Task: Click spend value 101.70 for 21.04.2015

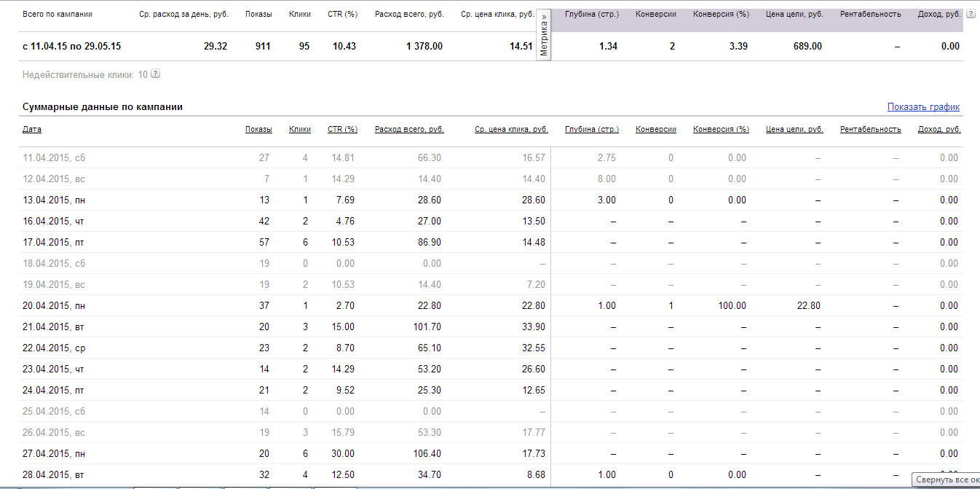Action: 427,327
